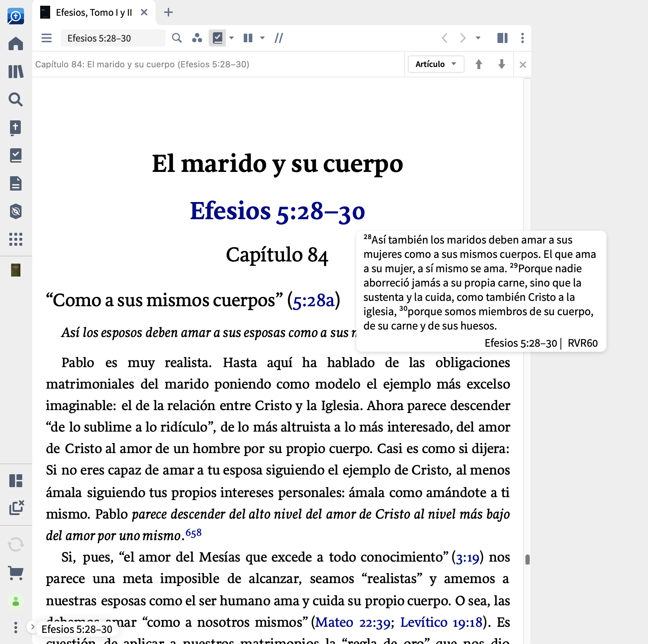Open the table of contents hamburger menu
This screenshot has height=644, width=648.
click(x=47, y=38)
